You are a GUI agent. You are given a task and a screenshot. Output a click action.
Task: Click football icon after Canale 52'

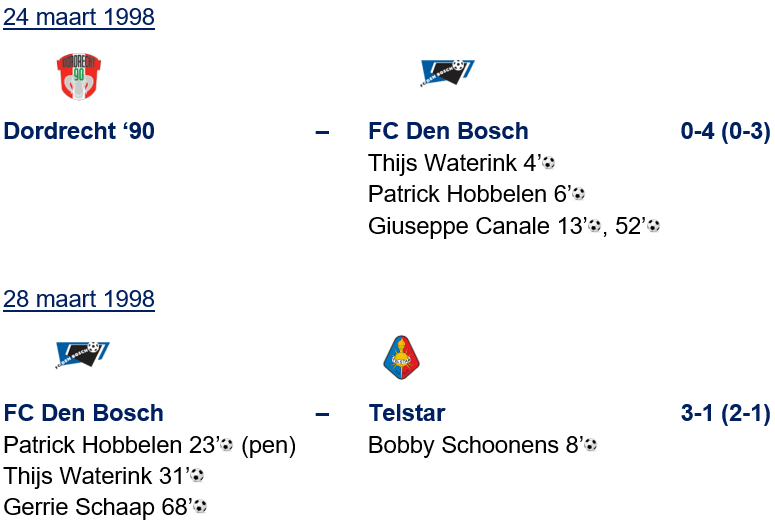click(653, 226)
